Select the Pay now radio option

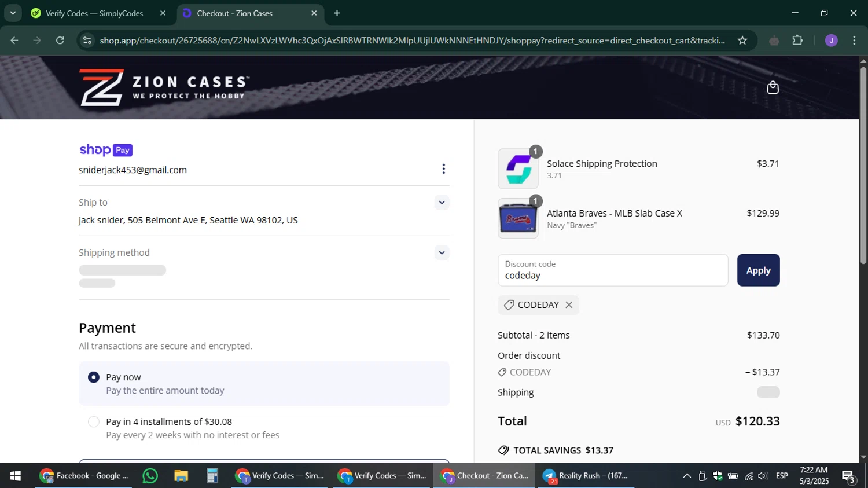[93, 377]
